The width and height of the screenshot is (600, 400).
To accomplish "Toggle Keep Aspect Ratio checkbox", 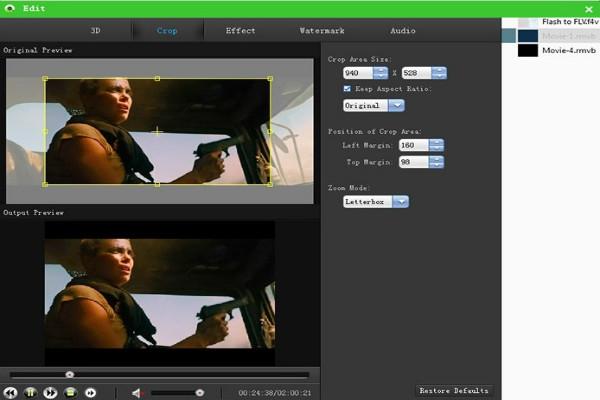I will 347,89.
